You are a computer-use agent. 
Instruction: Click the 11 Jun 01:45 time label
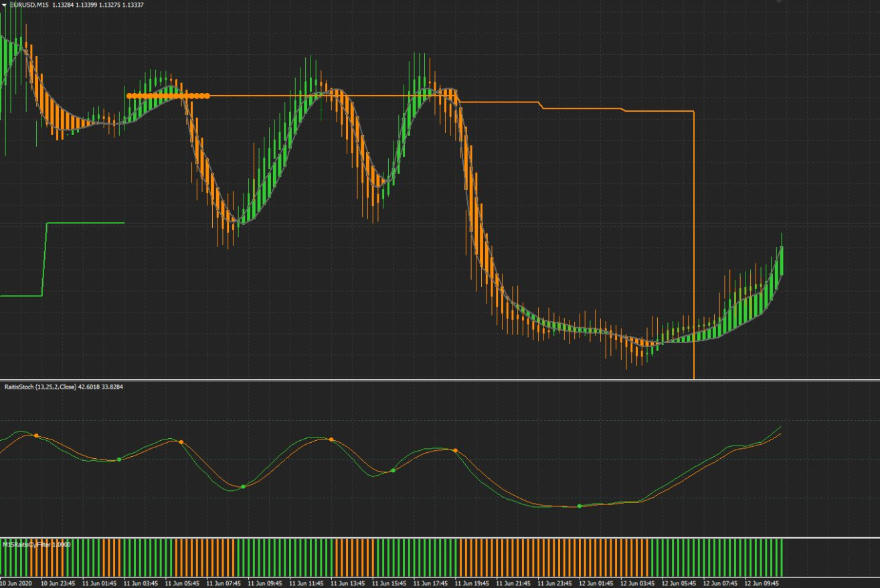click(100, 583)
